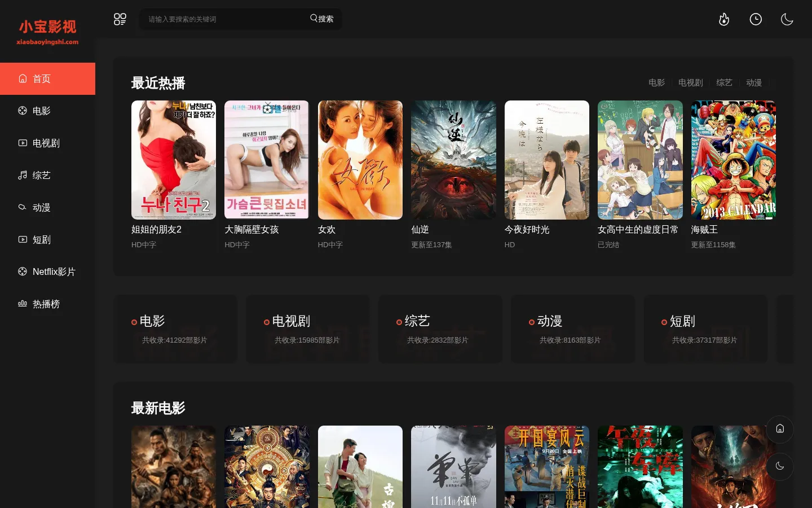Open the 大胸隔壁女孩 poster
The height and width of the screenshot is (508, 812).
tap(267, 160)
